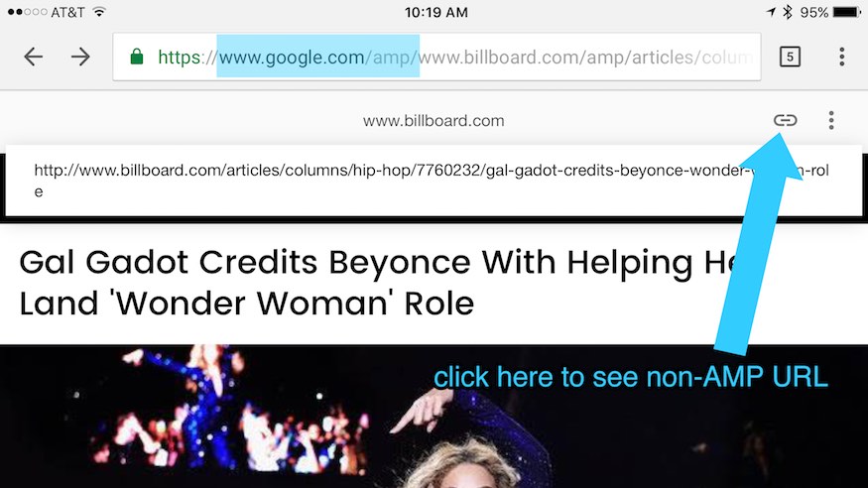Click the battery indicator icon
This screenshot has height=488, width=868.
[x=847, y=12]
